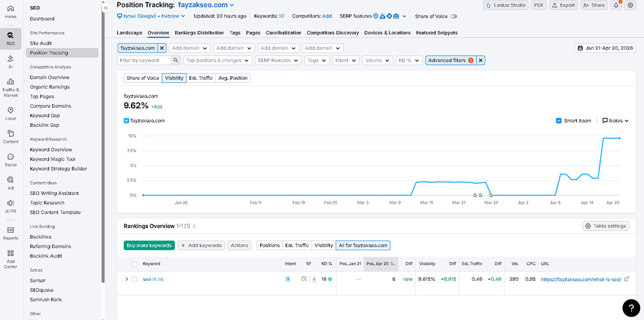Screen dimensions: 644x320
Task: Open the Social section in left rail
Action: (x=11, y=160)
